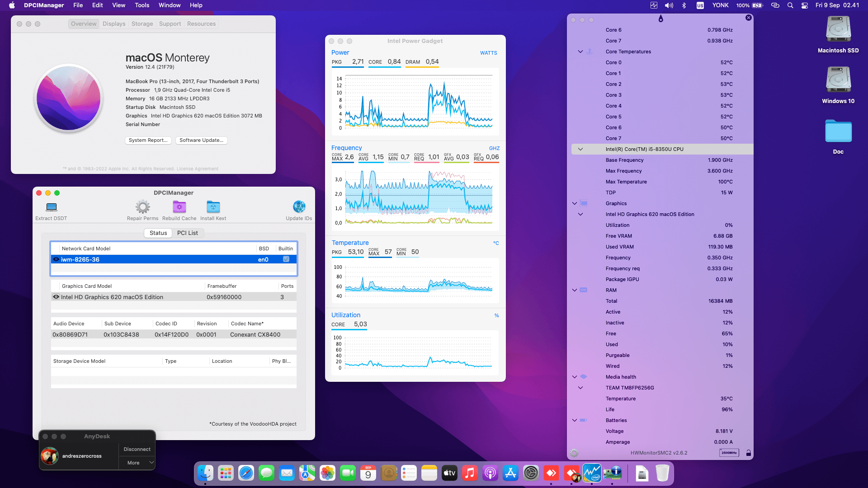Click DPCIManager icon in the Dock

click(x=612, y=473)
